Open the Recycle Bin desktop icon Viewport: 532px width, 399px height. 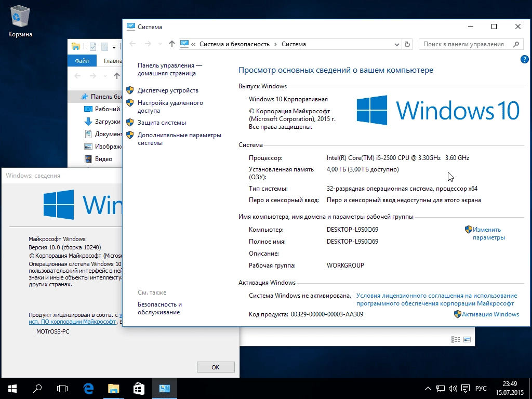(x=20, y=21)
